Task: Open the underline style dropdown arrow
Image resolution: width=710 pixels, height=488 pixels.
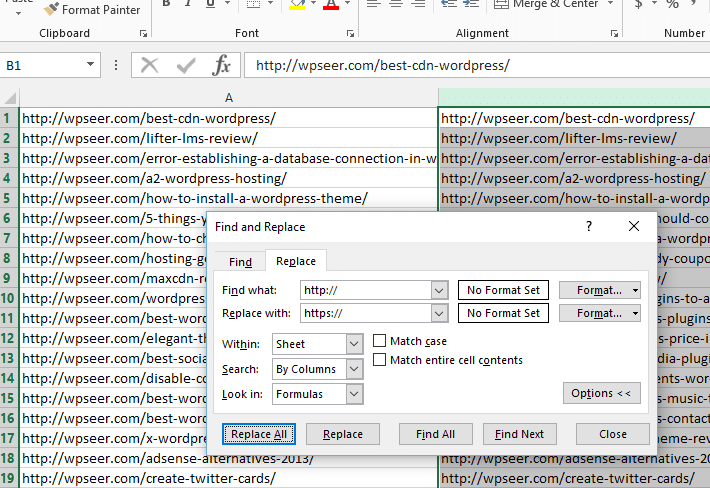Action: tap(227, 4)
